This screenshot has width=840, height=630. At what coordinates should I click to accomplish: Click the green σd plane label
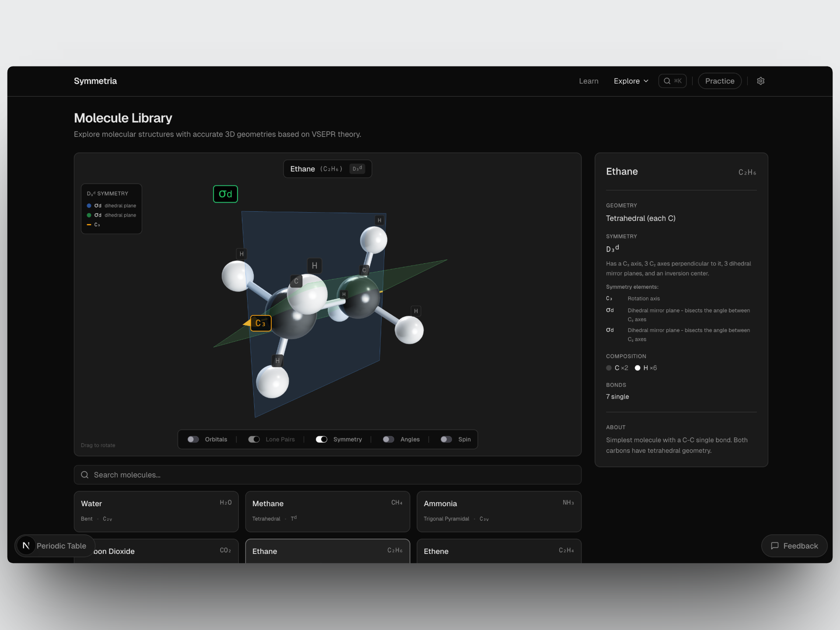point(225,194)
